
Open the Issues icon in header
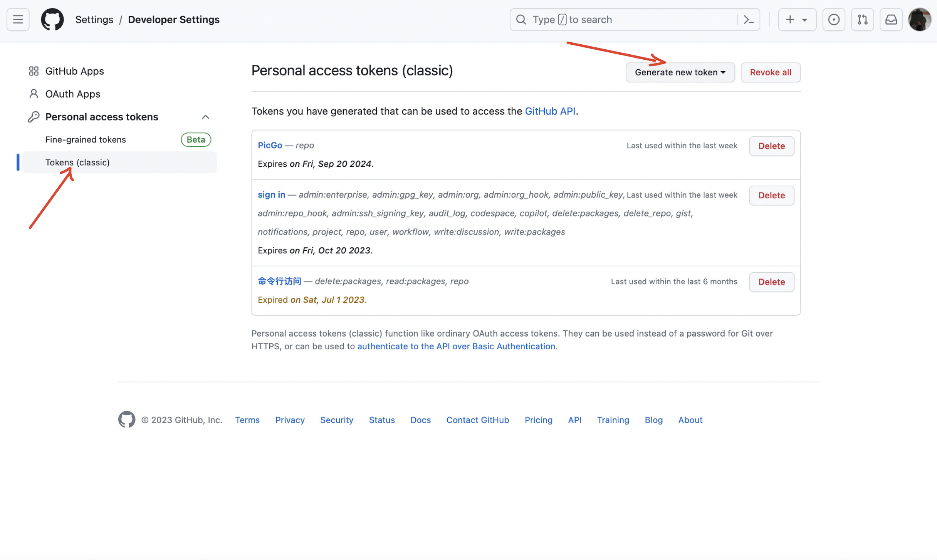coord(834,19)
